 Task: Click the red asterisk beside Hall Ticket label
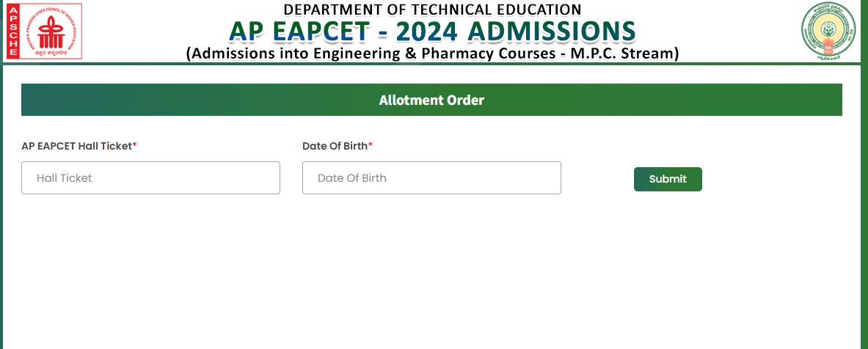pos(134,146)
